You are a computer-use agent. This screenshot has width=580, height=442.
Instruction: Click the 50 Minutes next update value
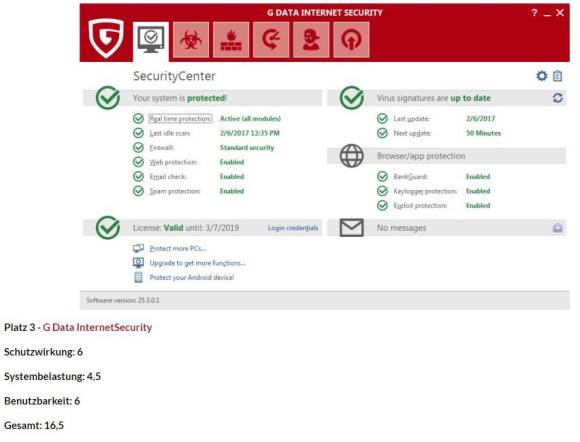point(483,133)
